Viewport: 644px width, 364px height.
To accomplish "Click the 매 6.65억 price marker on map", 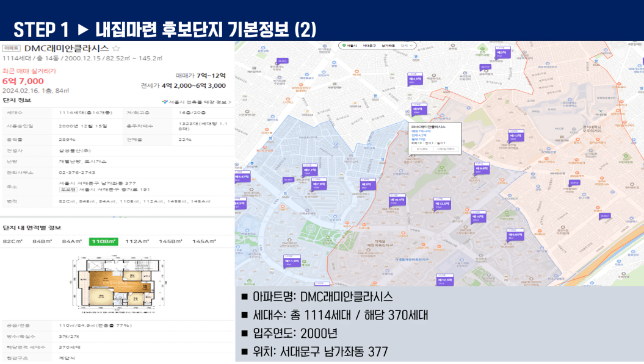I will (515, 235).
